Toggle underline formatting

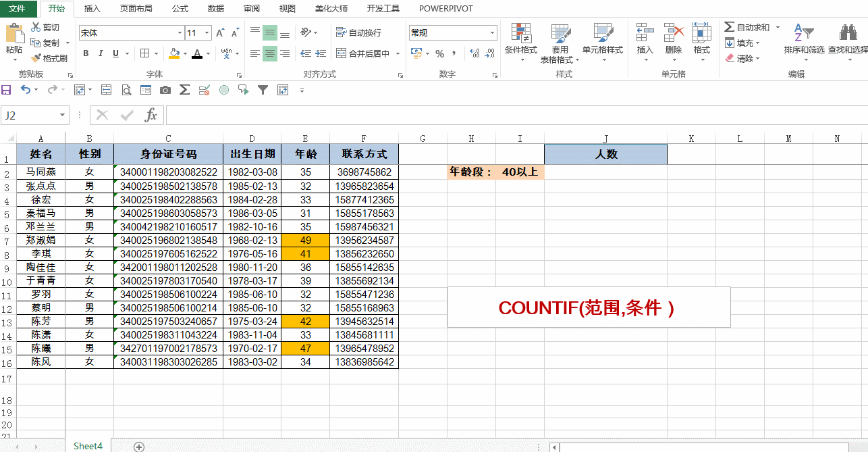coord(115,53)
